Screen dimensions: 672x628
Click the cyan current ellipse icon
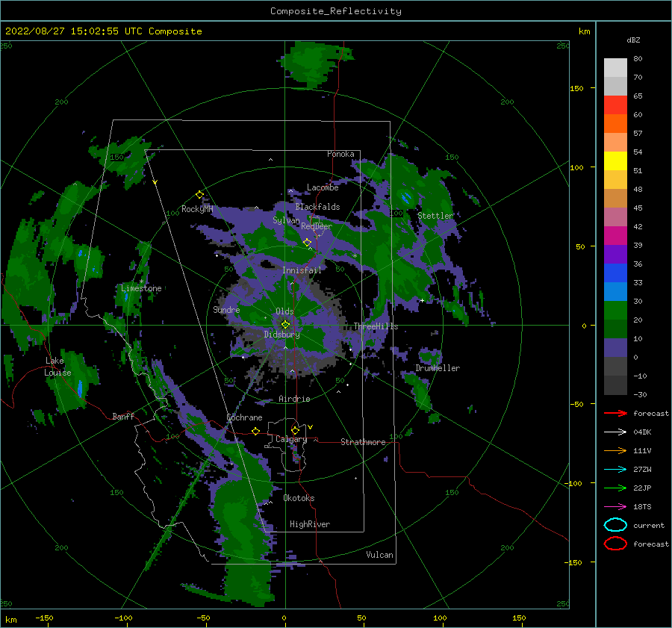click(615, 525)
